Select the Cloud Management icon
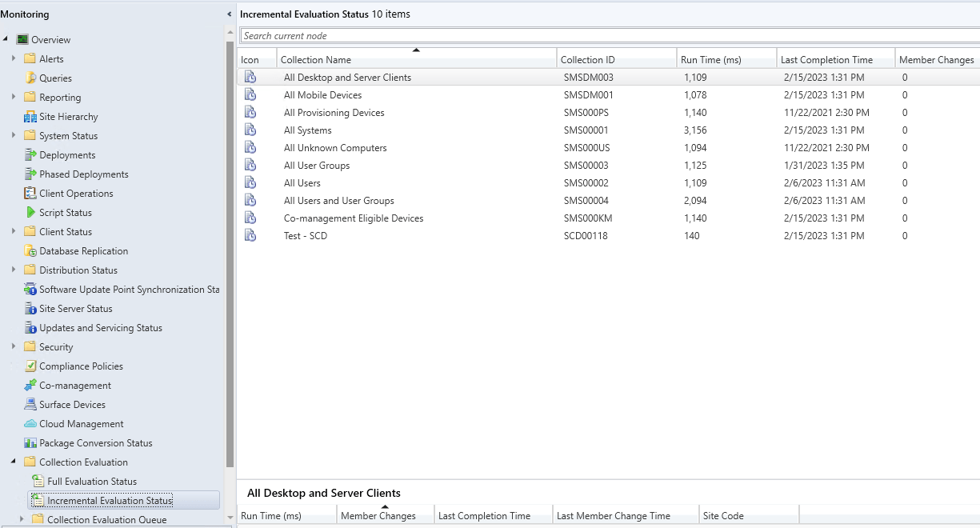The image size is (980, 528). coord(30,424)
